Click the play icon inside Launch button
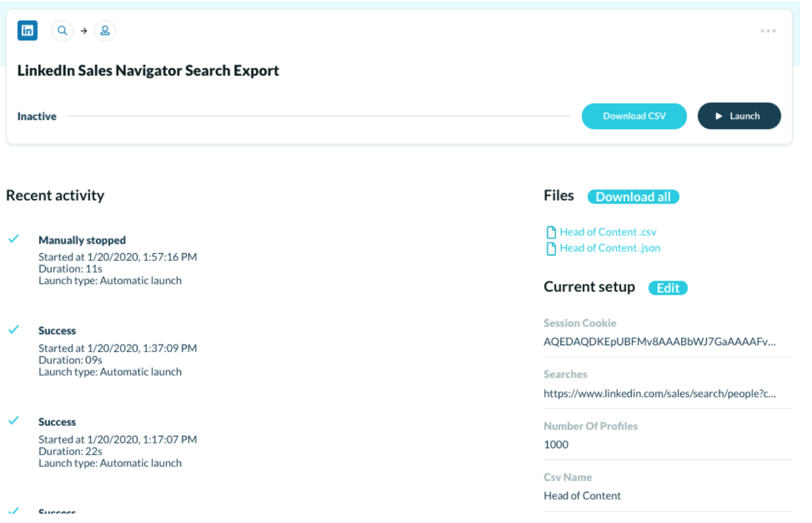The height and width of the screenshot is (523, 812). point(718,116)
